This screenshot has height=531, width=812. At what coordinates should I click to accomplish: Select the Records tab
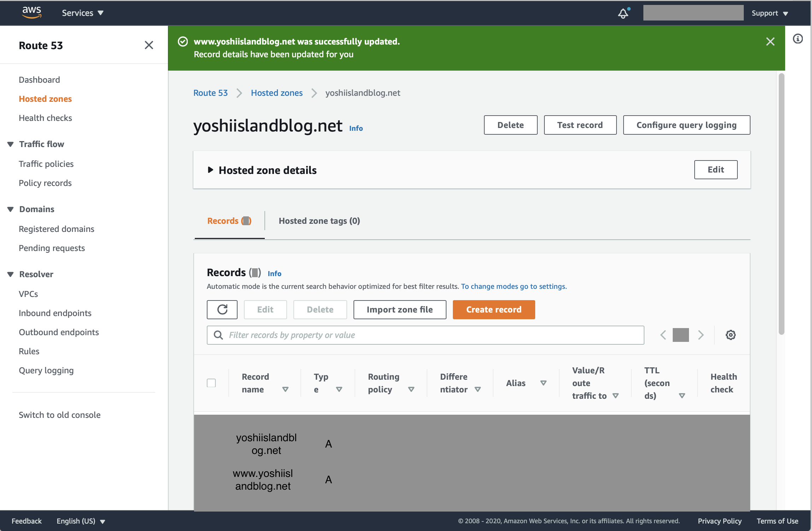(229, 221)
